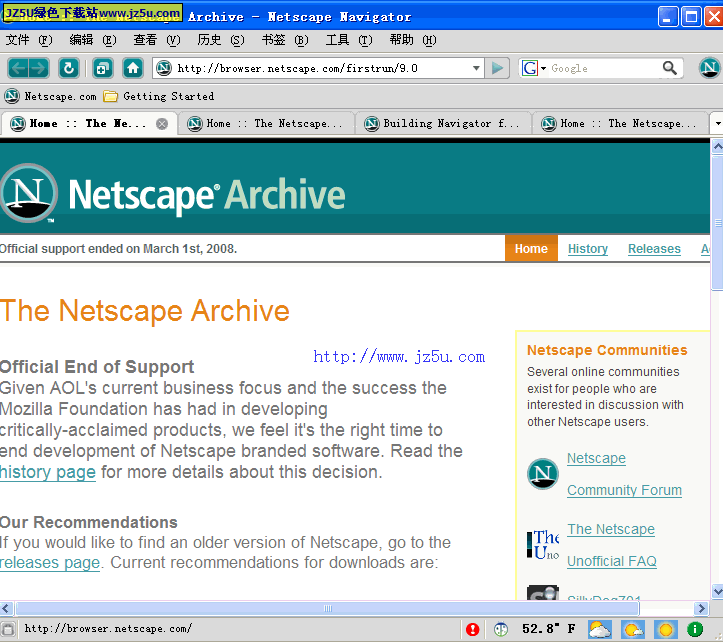Click the vertical scrollbar down arrow

tap(717, 591)
